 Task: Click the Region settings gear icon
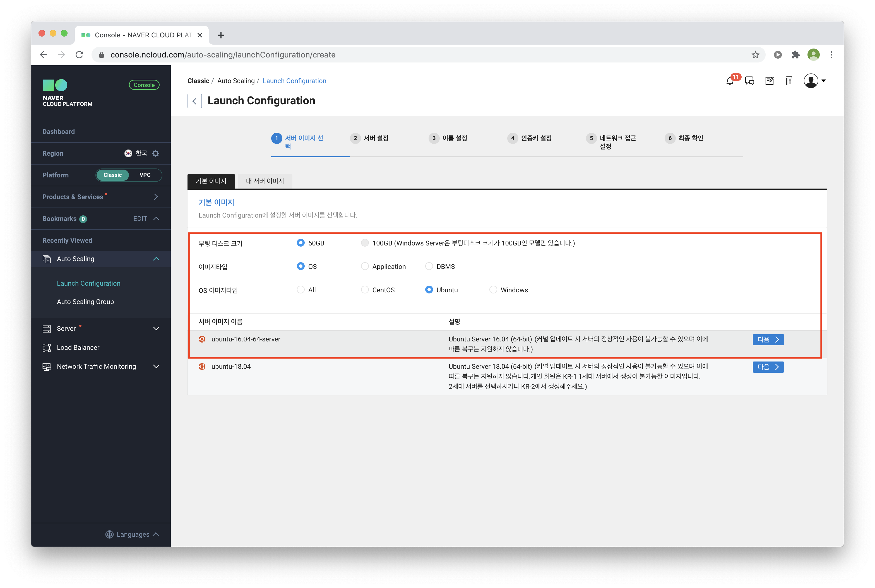pyautogui.click(x=156, y=153)
